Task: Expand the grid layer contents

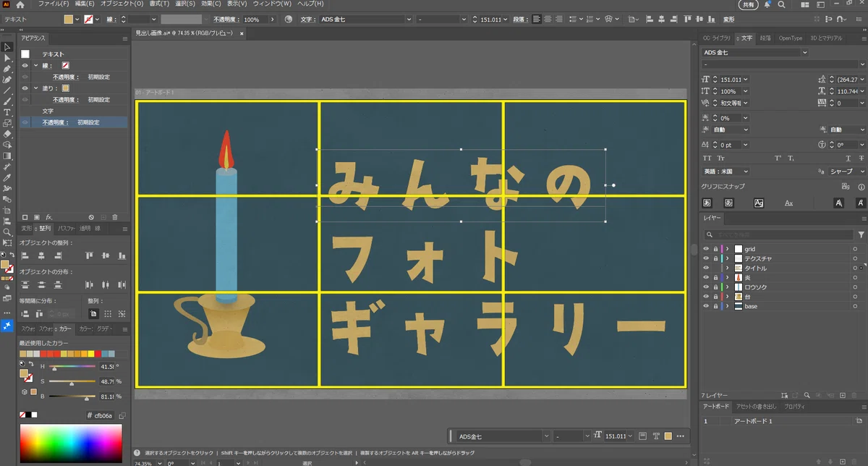Action: point(727,249)
